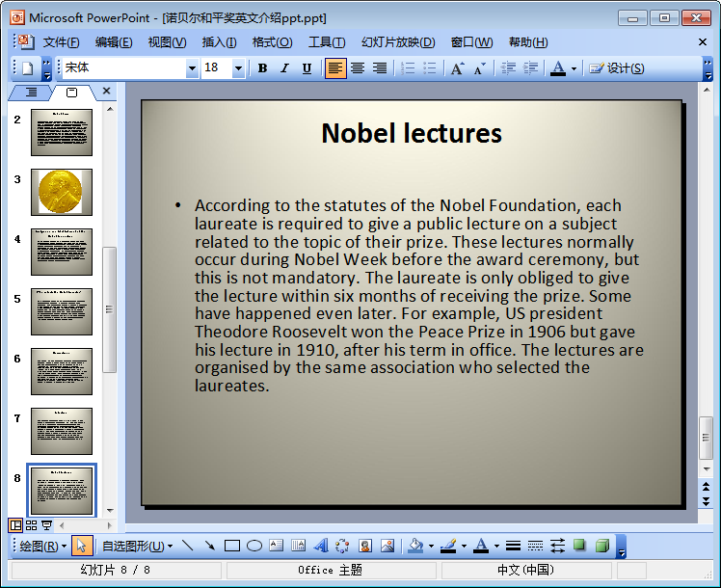Viewport: 721px width, 588px height.
Task: Click into the font size field showing 18
Action: [217, 68]
